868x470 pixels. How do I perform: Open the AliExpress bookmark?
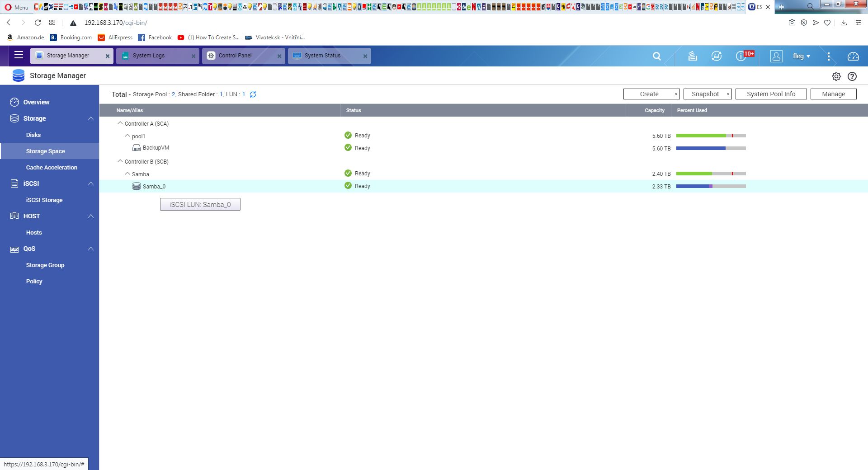coord(115,38)
